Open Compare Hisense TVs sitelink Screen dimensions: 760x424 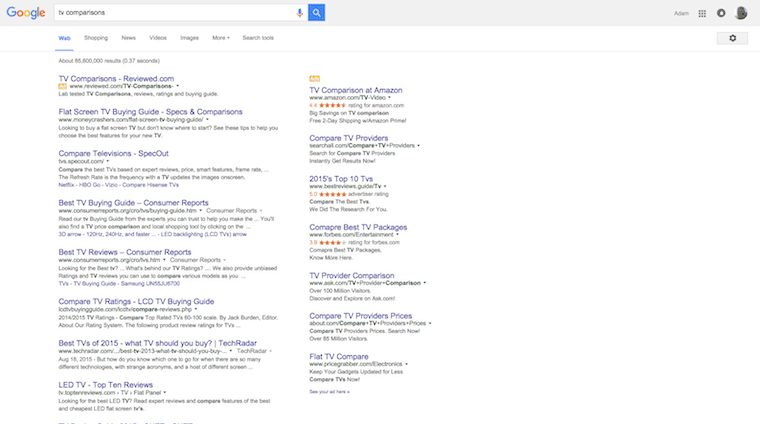(150, 185)
